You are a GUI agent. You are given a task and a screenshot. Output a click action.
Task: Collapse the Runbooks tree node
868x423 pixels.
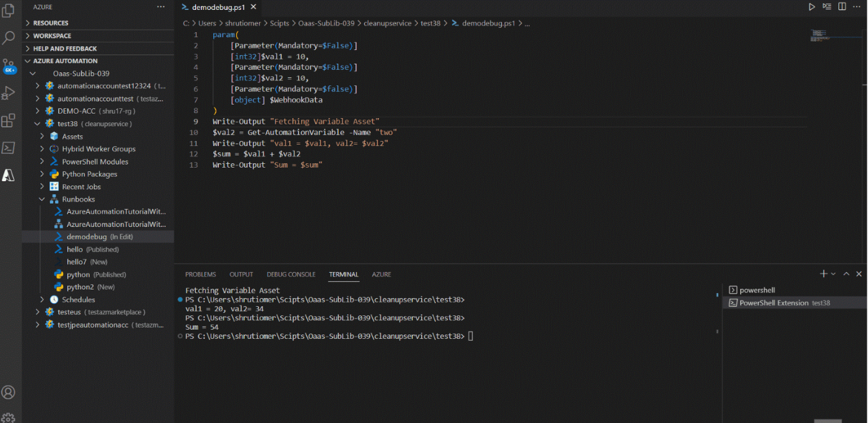pos(42,199)
